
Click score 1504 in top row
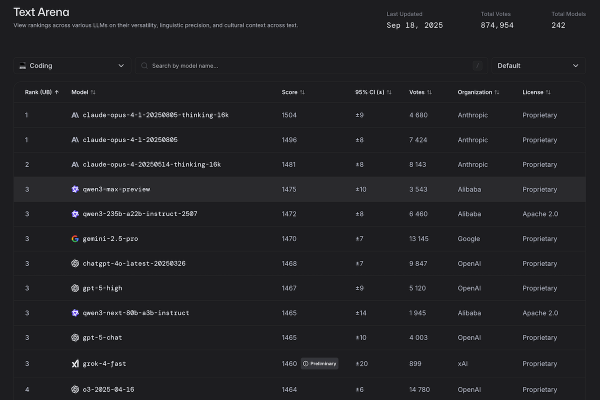click(x=289, y=115)
